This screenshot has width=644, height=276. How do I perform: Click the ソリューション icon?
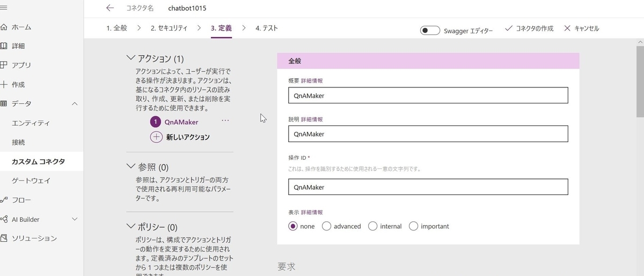click(3, 238)
